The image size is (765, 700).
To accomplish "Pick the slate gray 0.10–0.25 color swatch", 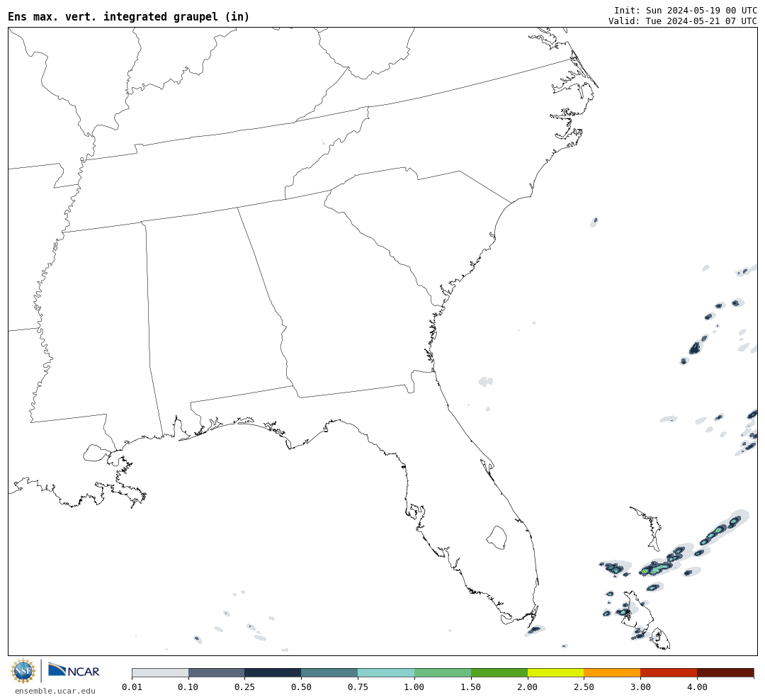I will click(217, 672).
